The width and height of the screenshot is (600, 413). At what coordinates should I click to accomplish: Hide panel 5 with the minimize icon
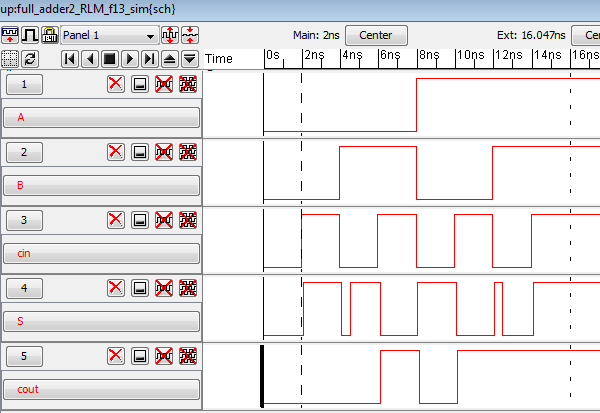coord(140,356)
